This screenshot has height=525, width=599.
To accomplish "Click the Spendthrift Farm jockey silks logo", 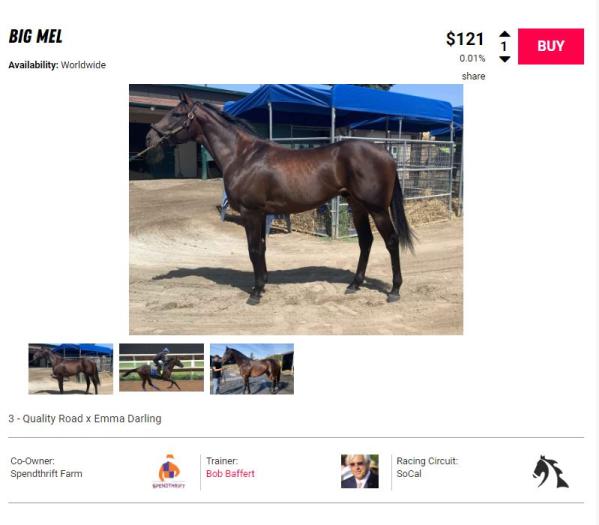I will coord(168,471).
